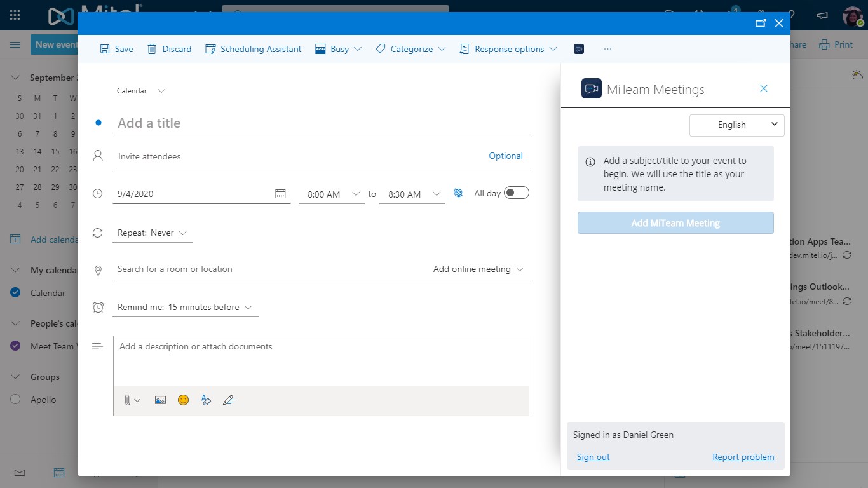
Task: Click the Add MiTeam Meeting button
Action: tap(675, 223)
